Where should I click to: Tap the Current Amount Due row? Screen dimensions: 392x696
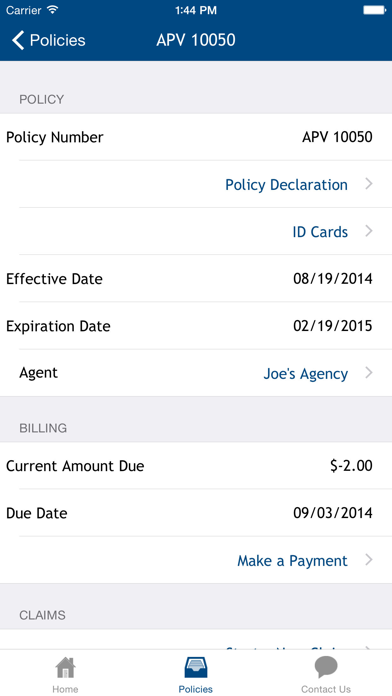(196, 466)
